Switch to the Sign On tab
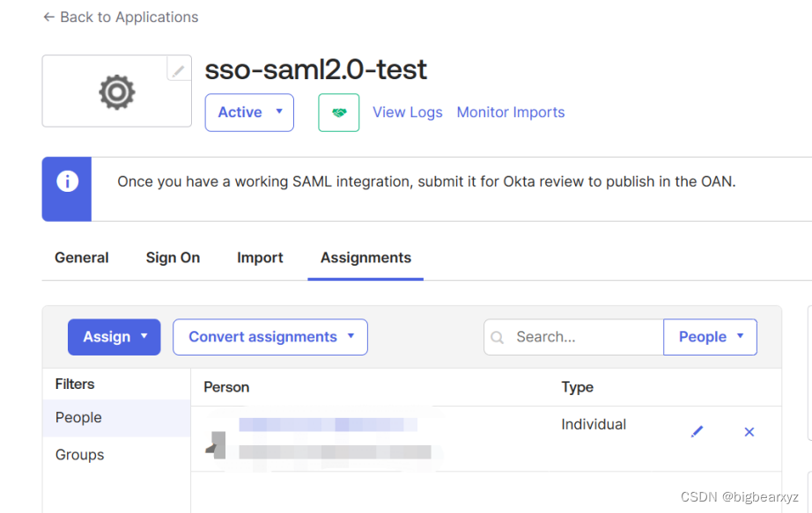Viewport: 812px width, 513px height. pyautogui.click(x=173, y=258)
